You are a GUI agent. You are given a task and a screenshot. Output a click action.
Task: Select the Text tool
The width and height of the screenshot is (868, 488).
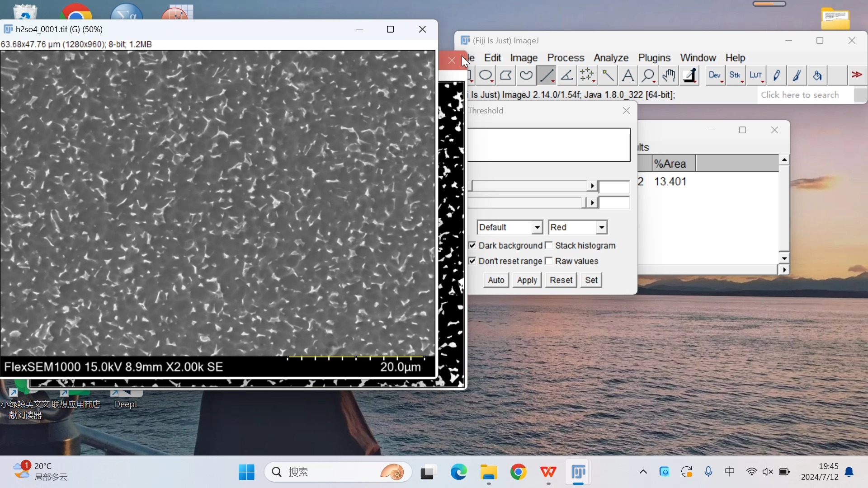(x=628, y=75)
